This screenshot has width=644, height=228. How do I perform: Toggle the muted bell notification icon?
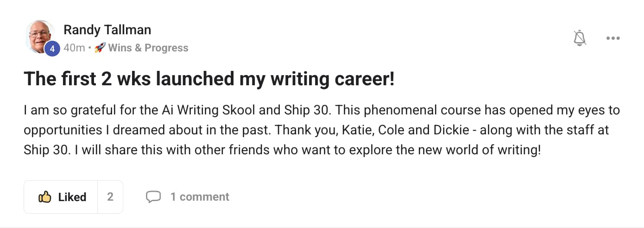tap(580, 38)
